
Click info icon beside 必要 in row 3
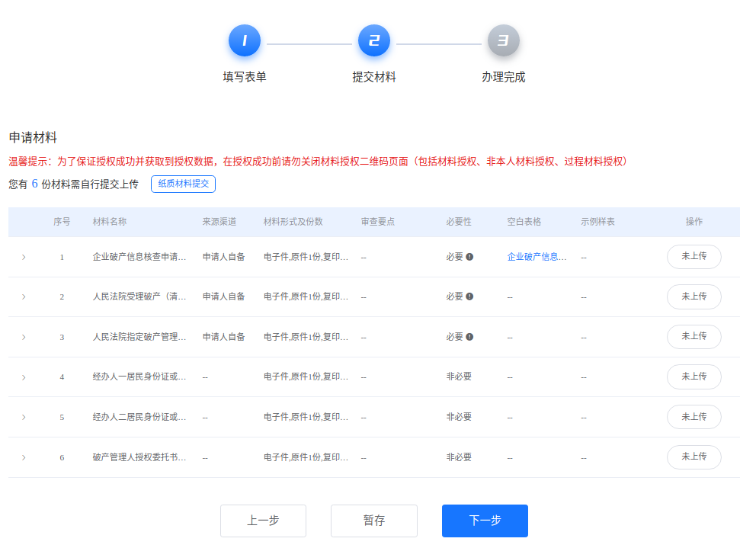469,337
